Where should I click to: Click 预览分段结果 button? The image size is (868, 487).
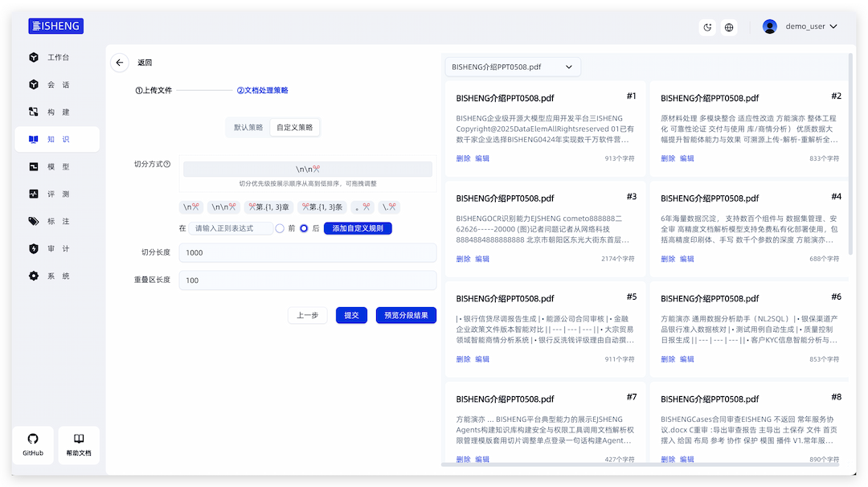[406, 315]
